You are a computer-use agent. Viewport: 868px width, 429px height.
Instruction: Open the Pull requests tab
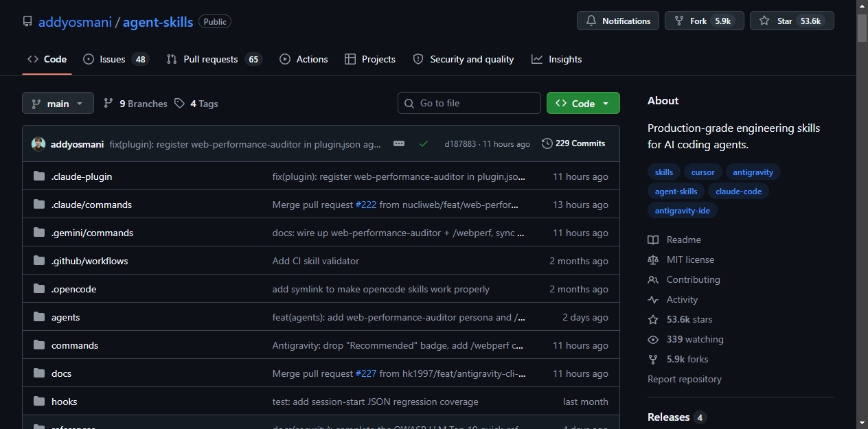tap(214, 60)
